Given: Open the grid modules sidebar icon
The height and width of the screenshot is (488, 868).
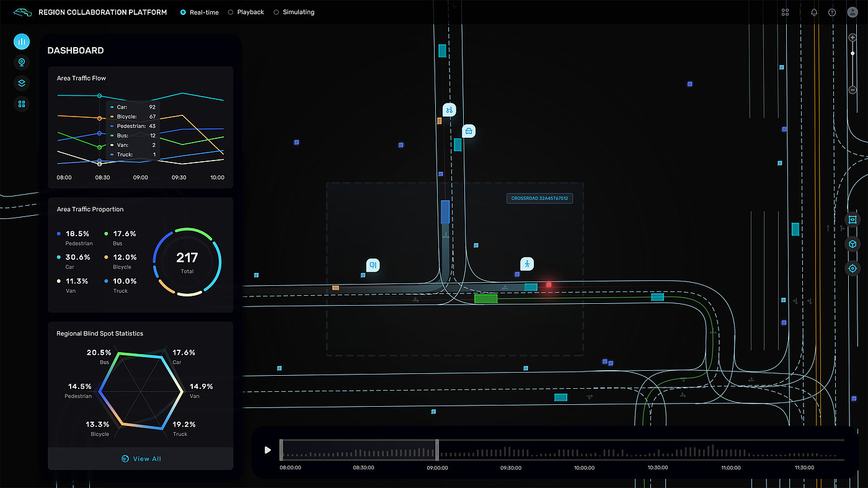Looking at the screenshot, I should point(22,104).
